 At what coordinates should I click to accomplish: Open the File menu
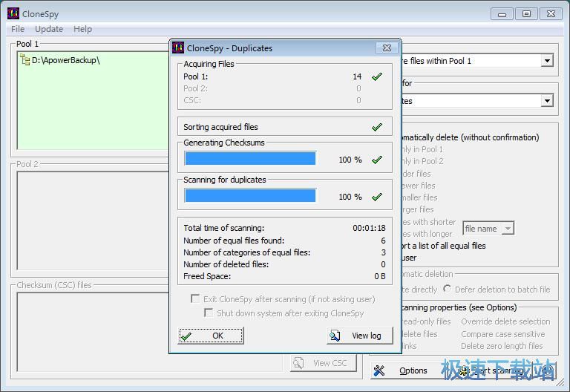pyautogui.click(x=18, y=29)
